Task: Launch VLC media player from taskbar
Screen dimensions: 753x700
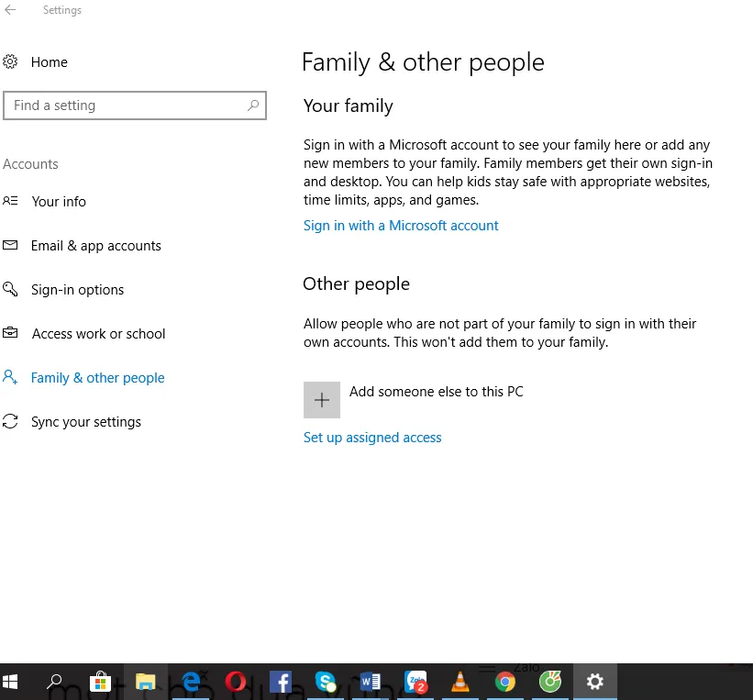Action: pyautogui.click(x=460, y=682)
